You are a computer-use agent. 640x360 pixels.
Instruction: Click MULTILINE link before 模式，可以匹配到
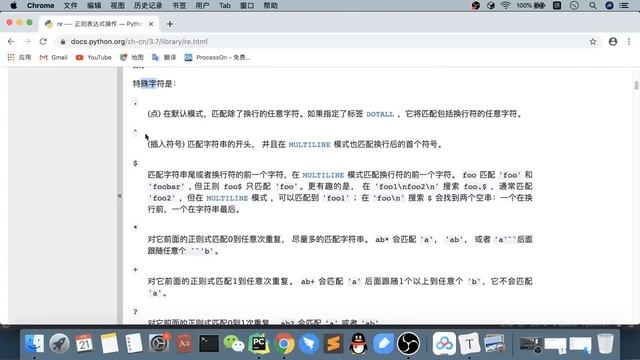click(227, 198)
